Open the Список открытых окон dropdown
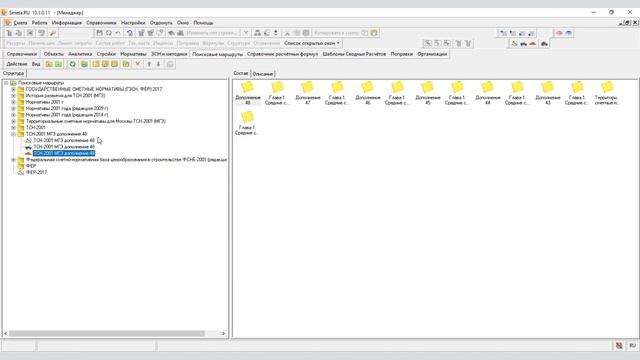The height and width of the screenshot is (360, 640). [x=312, y=43]
